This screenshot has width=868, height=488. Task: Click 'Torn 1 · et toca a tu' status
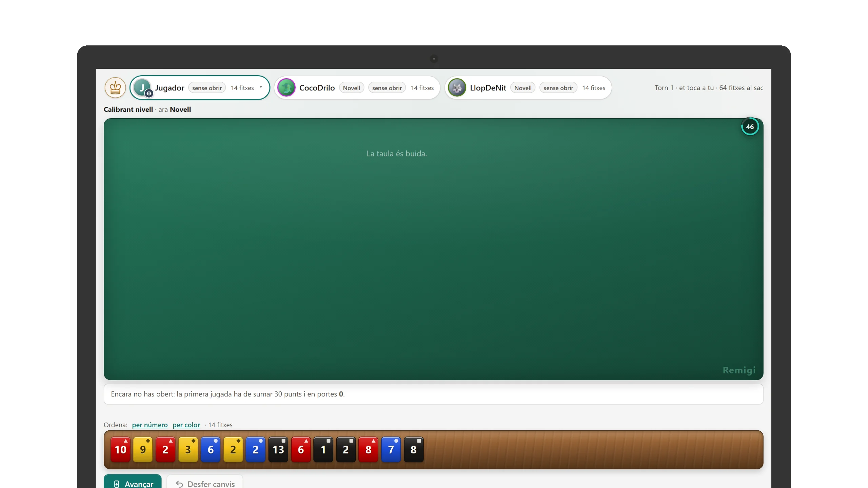(x=684, y=88)
